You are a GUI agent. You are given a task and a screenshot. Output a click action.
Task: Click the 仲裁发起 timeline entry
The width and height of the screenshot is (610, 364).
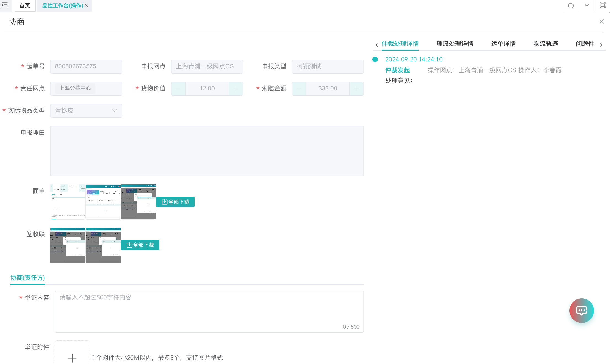click(397, 70)
